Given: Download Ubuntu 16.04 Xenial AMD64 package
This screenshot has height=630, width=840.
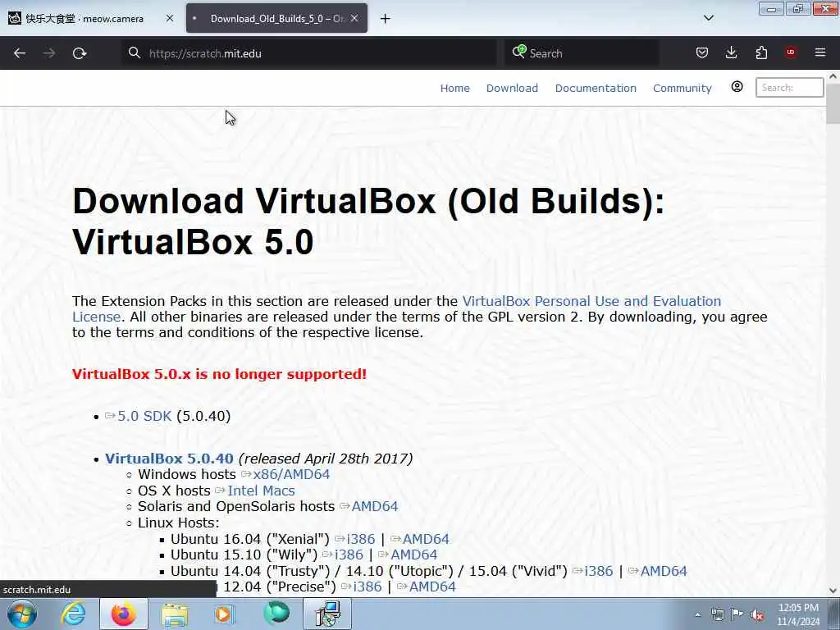Looking at the screenshot, I should 426,539.
